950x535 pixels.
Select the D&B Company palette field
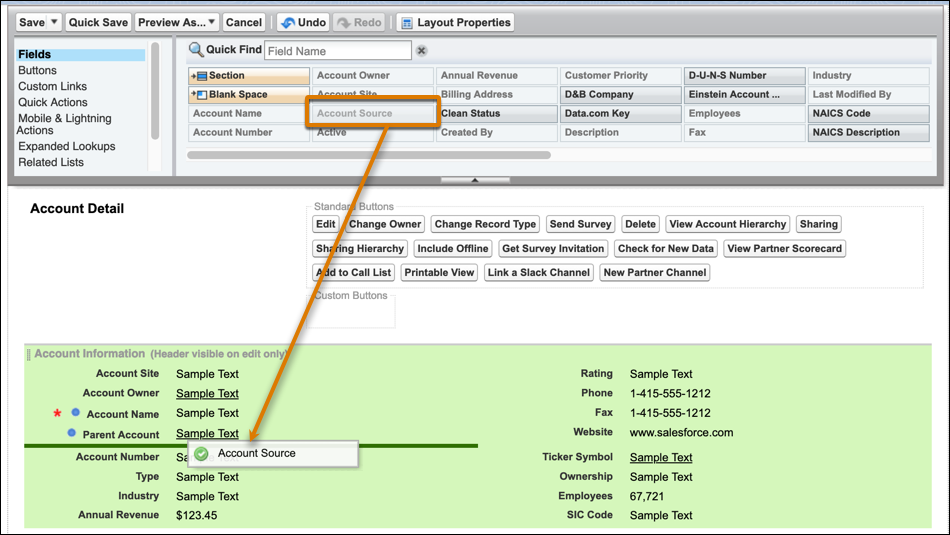tap(620, 95)
